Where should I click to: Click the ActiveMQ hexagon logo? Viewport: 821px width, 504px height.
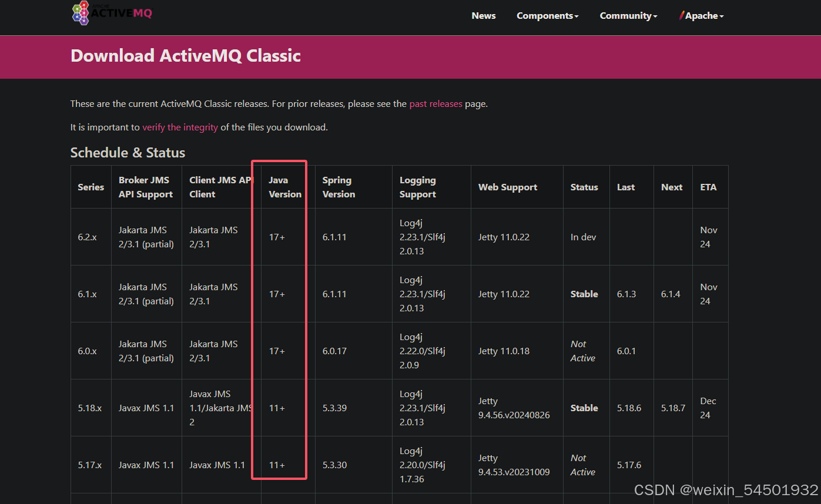81,13
